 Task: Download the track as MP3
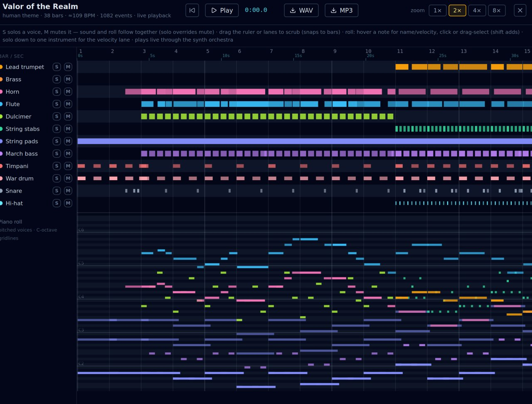coord(341,10)
